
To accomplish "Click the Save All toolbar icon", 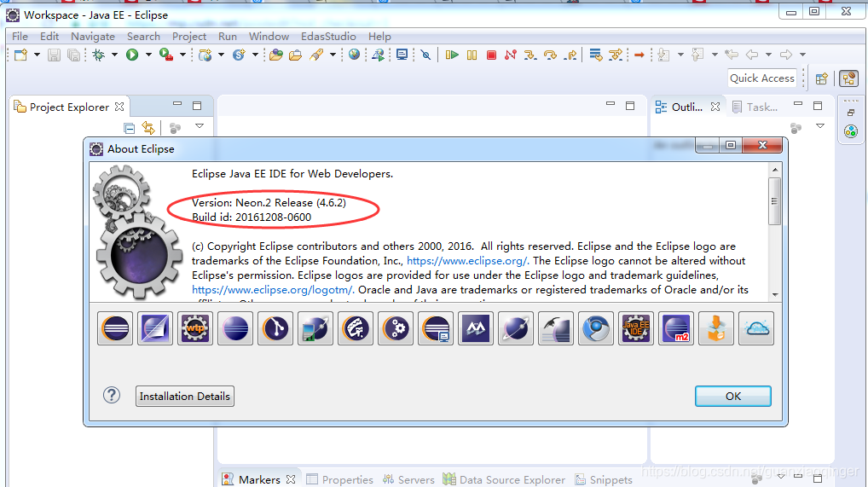I will click(73, 55).
